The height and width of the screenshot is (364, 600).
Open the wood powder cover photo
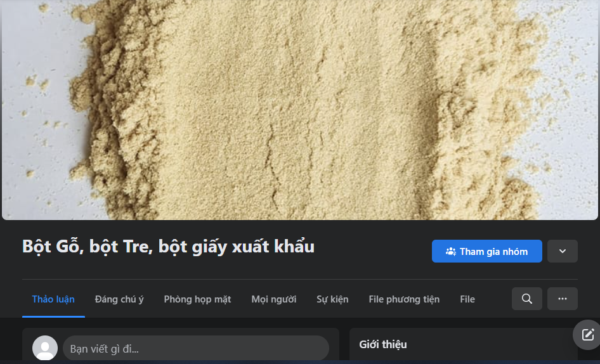(300, 110)
